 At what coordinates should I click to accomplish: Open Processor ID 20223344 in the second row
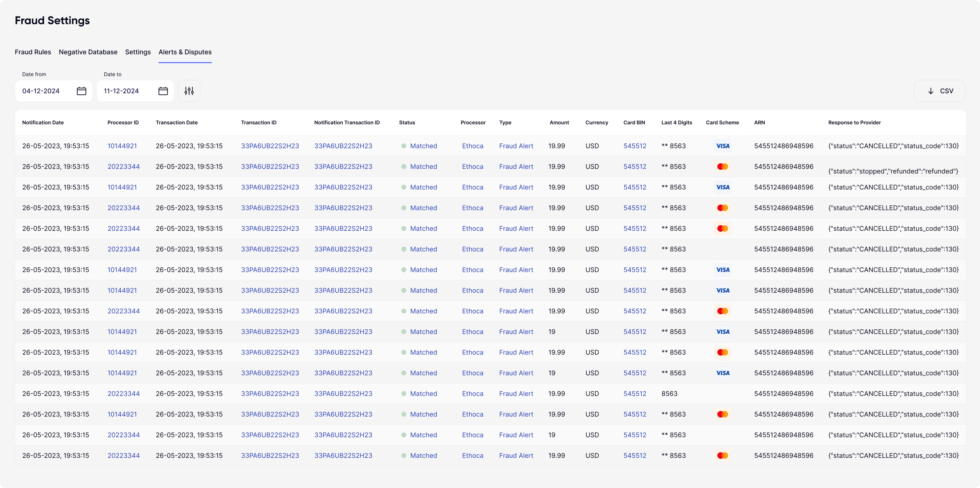point(124,167)
